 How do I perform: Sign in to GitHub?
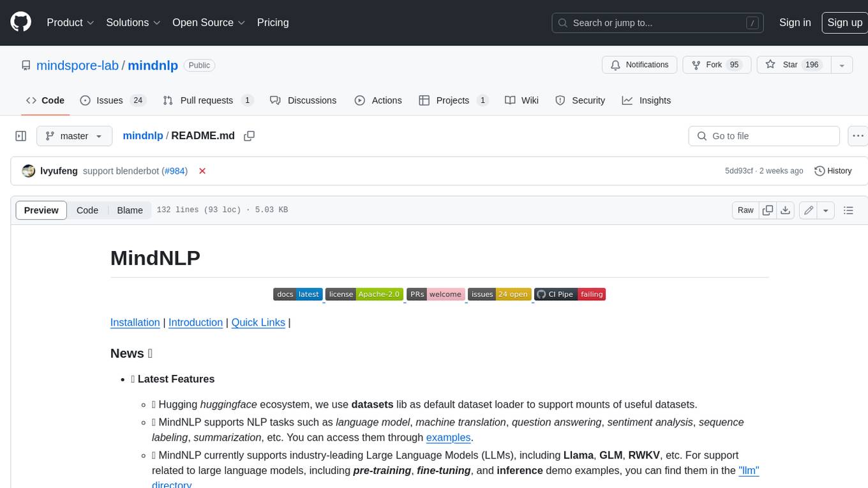pyautogui.click(x=795, y=22)
